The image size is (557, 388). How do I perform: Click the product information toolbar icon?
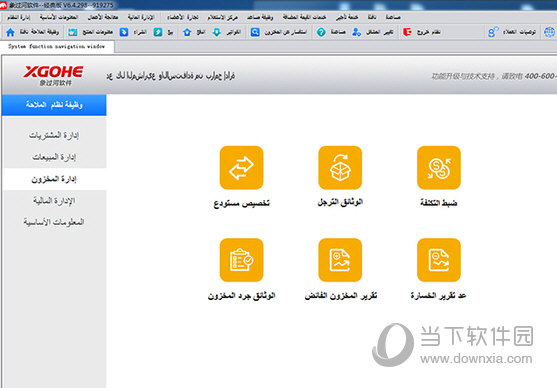point(73,32)
